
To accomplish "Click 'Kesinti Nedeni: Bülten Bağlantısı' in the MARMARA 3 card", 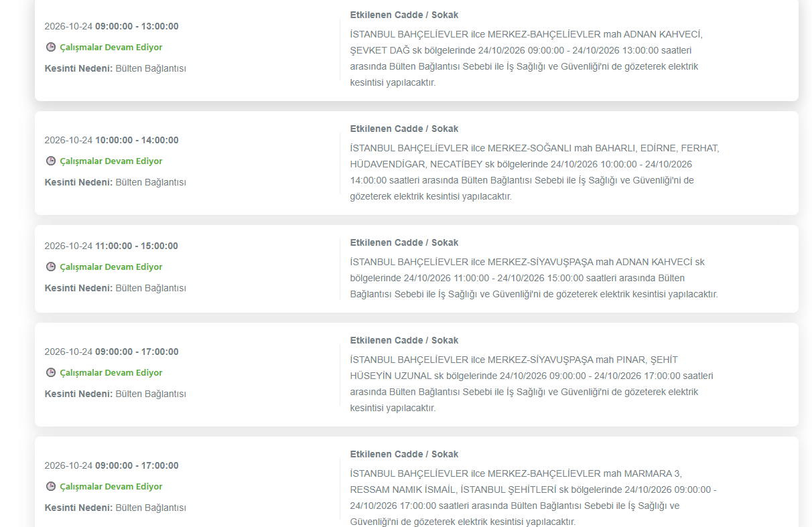I will coord(115,508).
